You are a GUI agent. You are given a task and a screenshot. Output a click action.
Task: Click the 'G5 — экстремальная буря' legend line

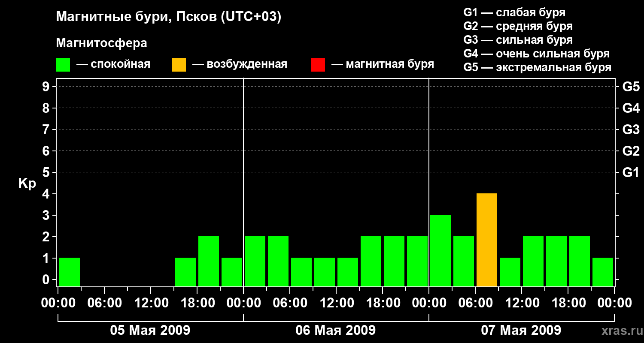pos(538,67)
